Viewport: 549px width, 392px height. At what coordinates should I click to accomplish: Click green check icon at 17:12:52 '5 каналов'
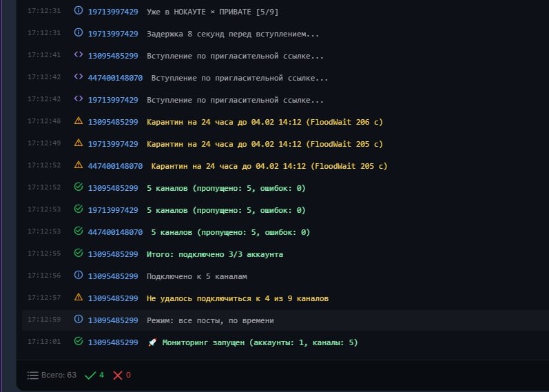79,187
